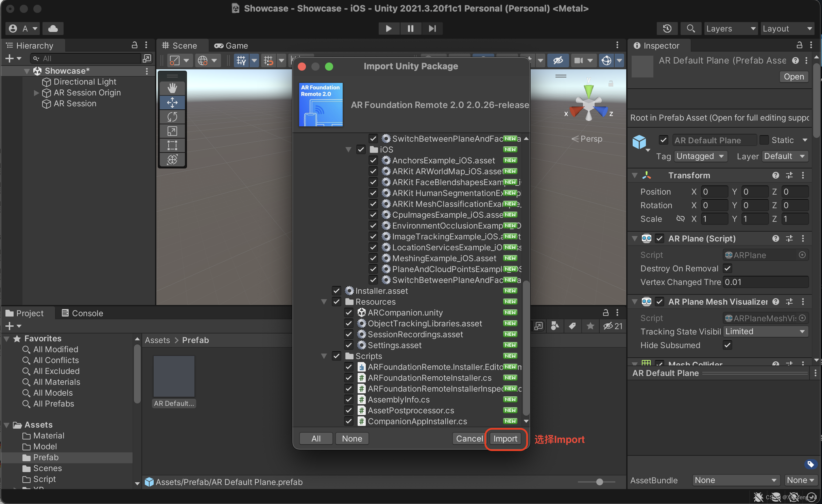Image resolution: width=822 pixels, height=504 pixels.
Task: Select the Hand pan tool
Action: pyautogui.click(x=172, y=88)
